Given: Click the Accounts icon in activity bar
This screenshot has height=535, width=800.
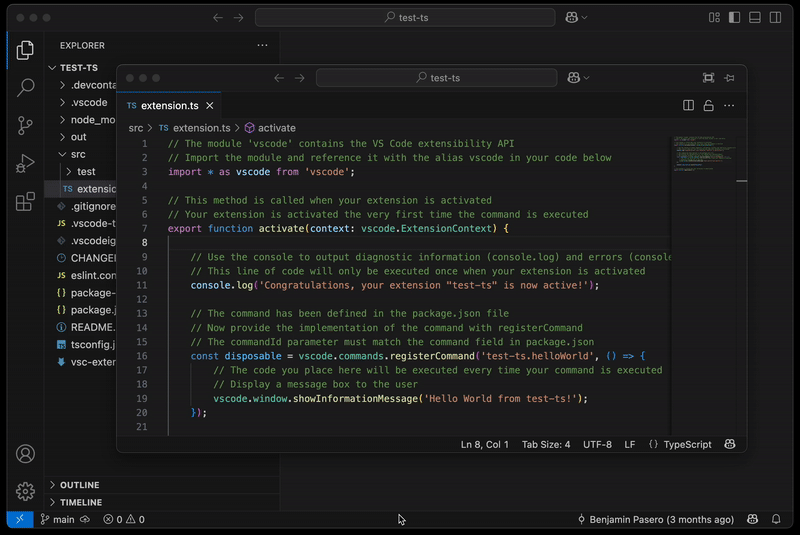Looking at the screenshot, I should pos(25,454).
